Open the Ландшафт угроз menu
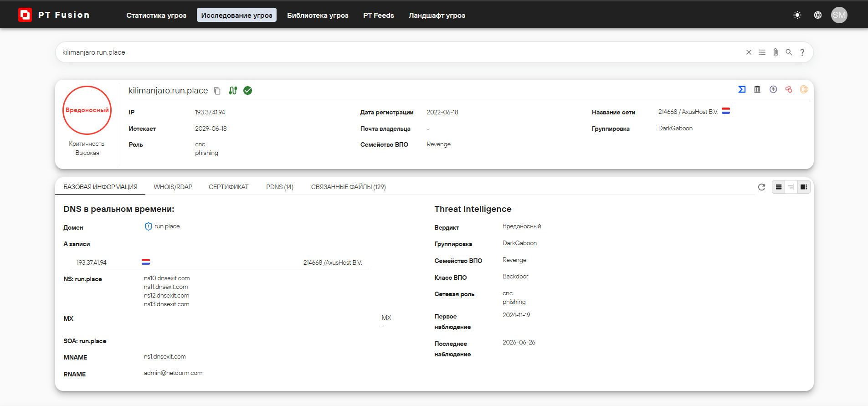The width and height of the screenshot is (868, 406). coord(437,15)
